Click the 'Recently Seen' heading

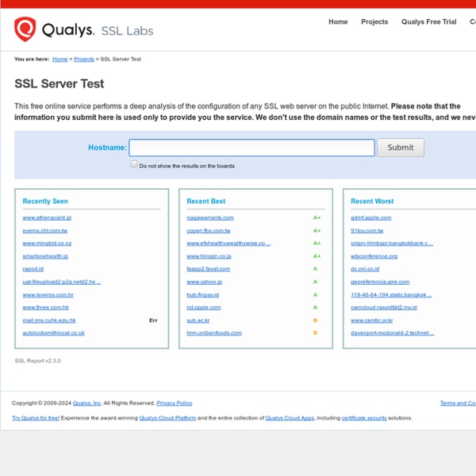point(45,202)
